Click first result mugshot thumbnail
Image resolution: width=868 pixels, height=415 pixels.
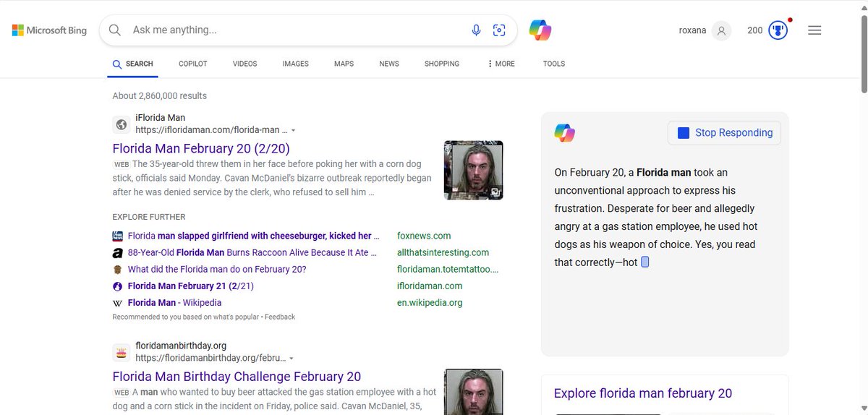473,170
